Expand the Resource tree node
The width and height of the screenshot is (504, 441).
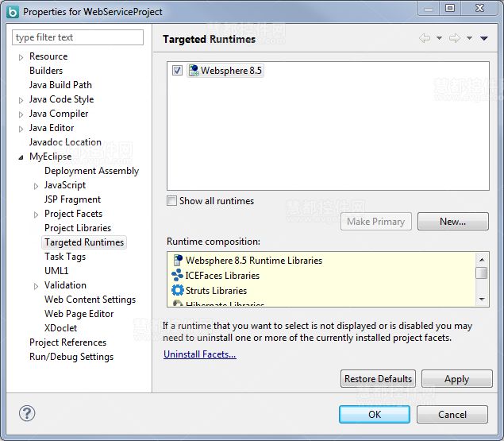coord(21,57)
